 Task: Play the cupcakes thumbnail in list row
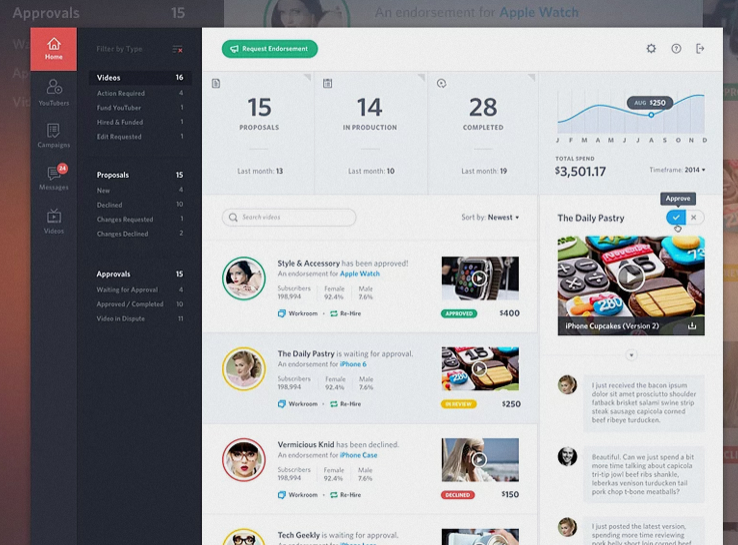[480, 369]
